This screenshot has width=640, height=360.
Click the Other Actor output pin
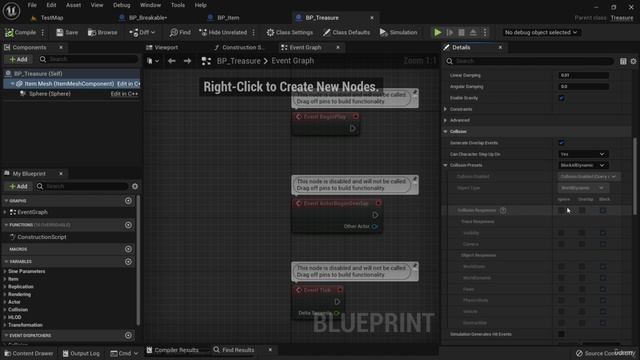[x=375, y=226]
